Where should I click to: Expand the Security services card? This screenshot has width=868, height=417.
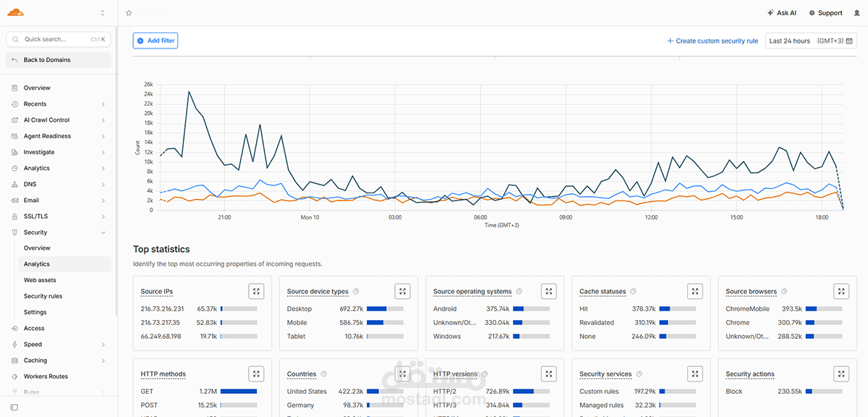(695, 374)
